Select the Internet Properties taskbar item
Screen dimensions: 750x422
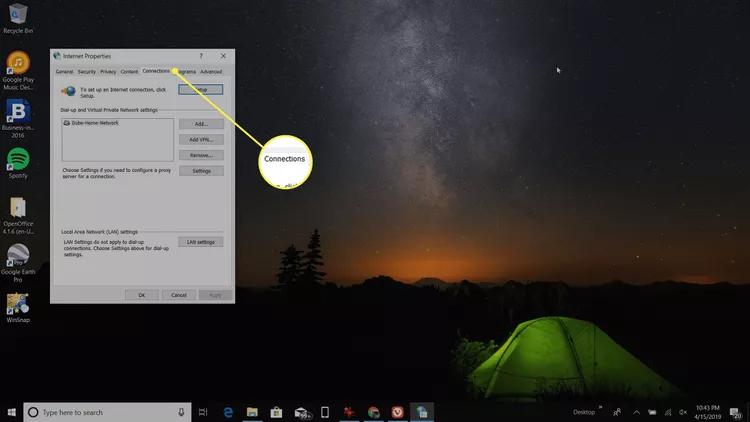(421, 412)
